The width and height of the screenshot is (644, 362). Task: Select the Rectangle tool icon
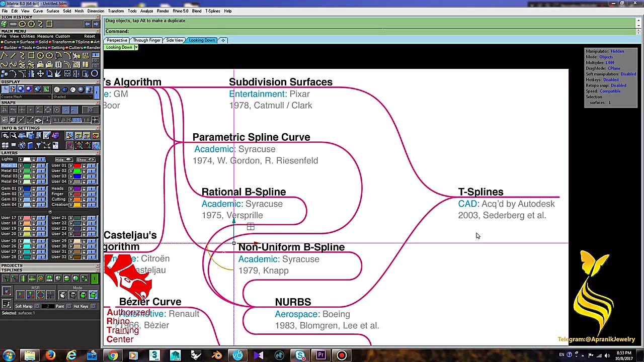(x=31, y=55)
